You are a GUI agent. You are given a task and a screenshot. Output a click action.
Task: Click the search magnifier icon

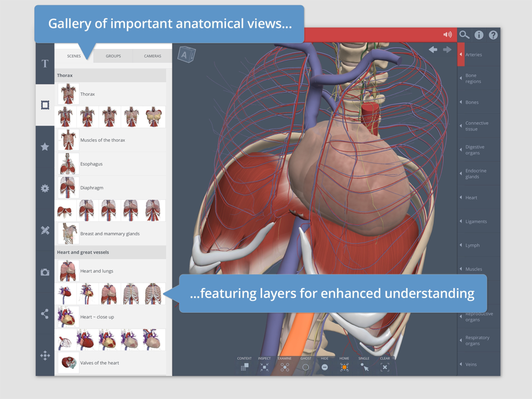pyautogui.click(x=464, y=35)
